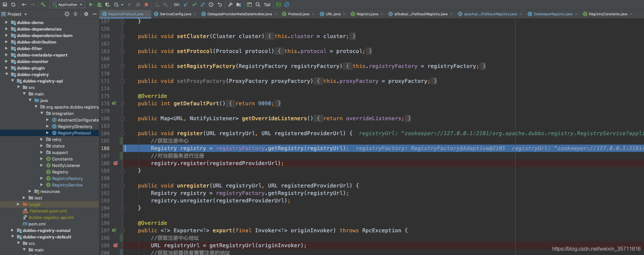Viewport: 644px width, 255px height.
Task: Open dropdown arrow beside profiler run icon
Action: (x=122, y=5)
